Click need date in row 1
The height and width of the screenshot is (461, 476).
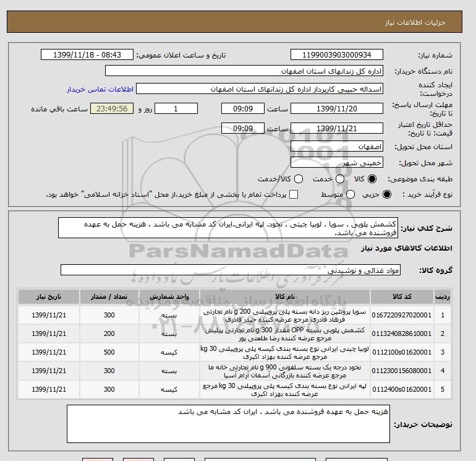coord(49,315)
